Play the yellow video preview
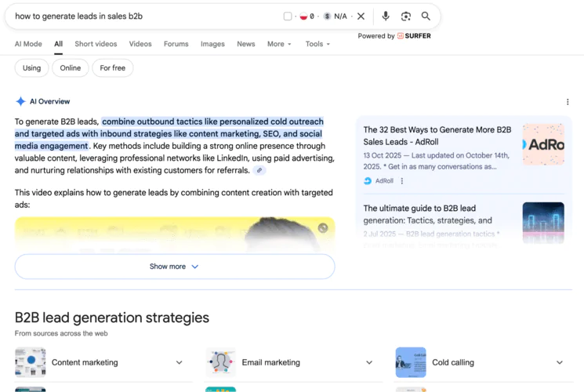 (x=175, y=234)
